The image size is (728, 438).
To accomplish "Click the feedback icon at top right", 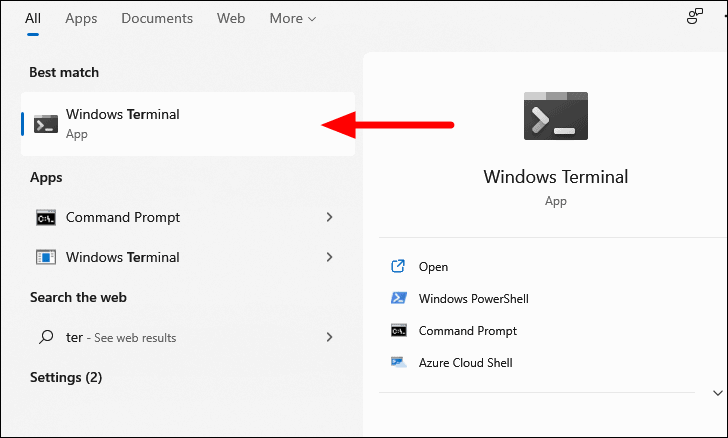I will pos(695,16).
